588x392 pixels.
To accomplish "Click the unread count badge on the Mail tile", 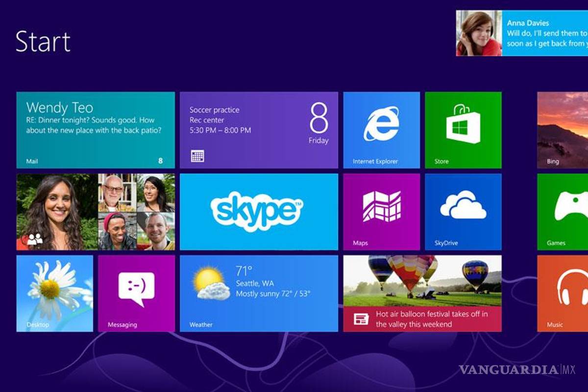I will (160, 161).
